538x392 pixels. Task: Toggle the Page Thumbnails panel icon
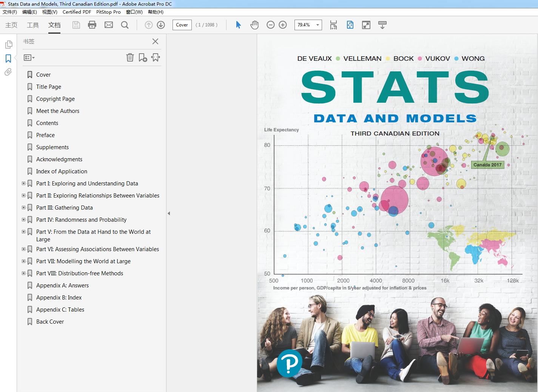pyautogui.click(x=8, y=45)
